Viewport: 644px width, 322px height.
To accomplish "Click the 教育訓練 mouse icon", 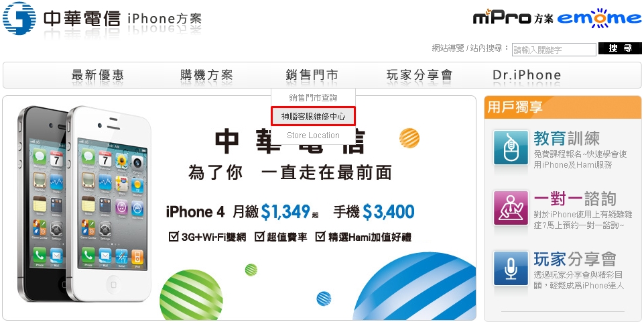I will (x=511, y=147).
